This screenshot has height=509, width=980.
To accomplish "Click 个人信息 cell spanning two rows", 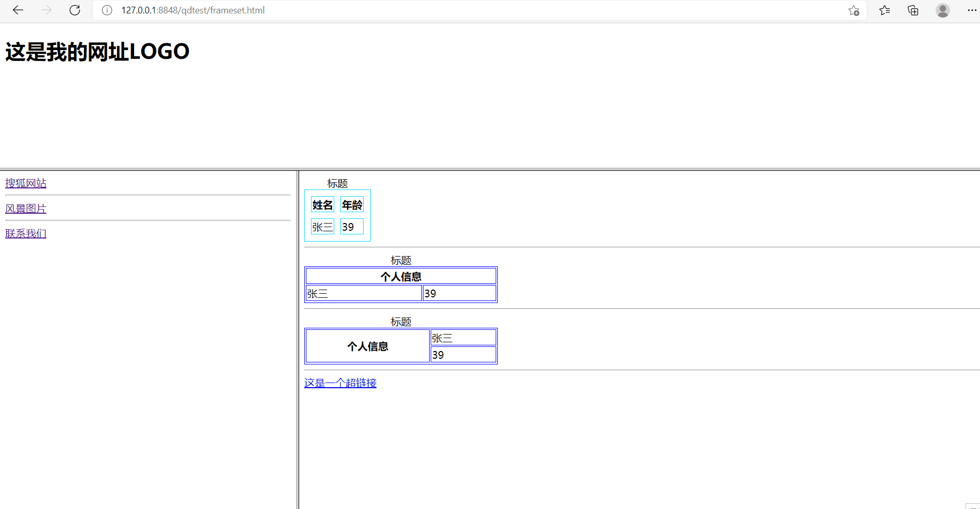I will pos(368,346).
